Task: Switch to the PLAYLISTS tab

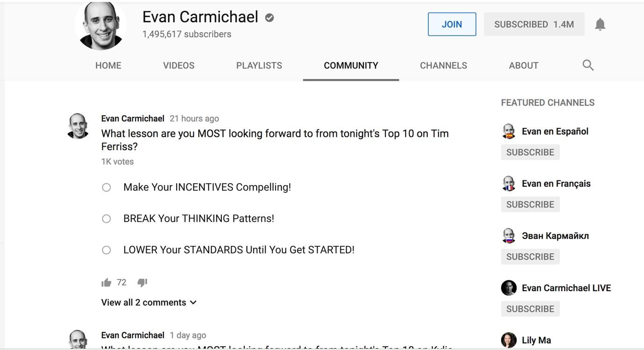Action: point(259,65)
